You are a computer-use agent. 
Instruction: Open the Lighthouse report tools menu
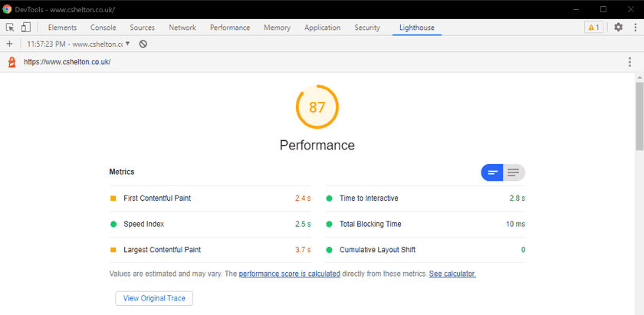[629, 62]
